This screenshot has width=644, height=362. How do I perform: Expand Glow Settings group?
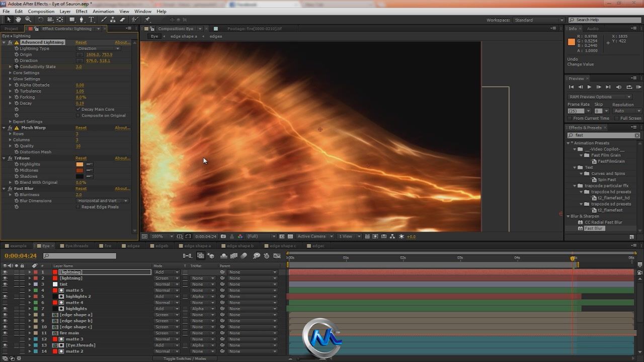pos(10,79)
